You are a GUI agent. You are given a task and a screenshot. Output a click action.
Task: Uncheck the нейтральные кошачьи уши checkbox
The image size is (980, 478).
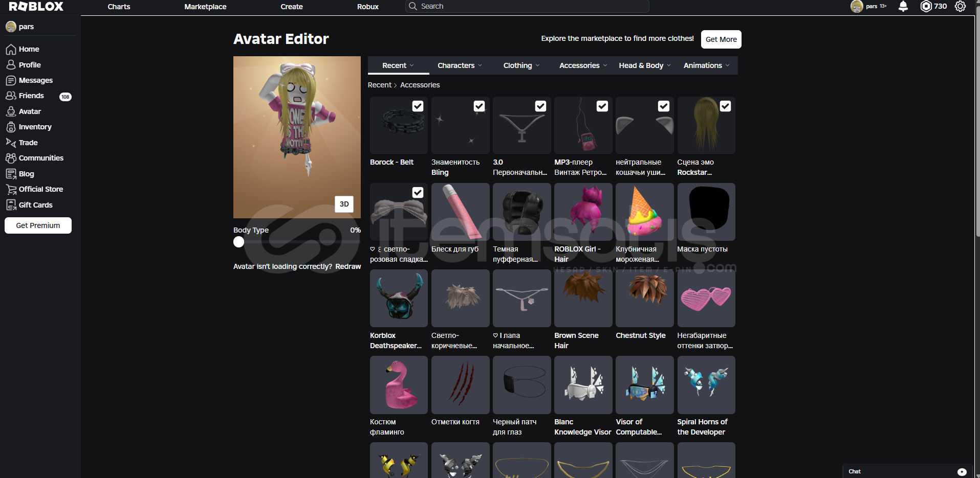[664, 106]
